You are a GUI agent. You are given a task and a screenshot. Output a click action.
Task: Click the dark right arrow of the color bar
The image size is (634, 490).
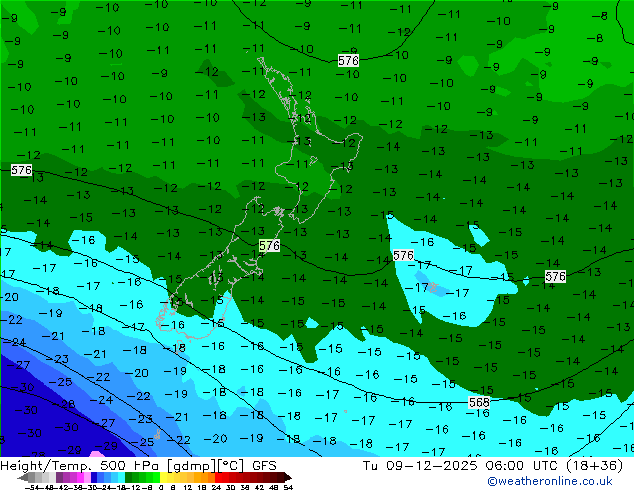coord(288,477)
